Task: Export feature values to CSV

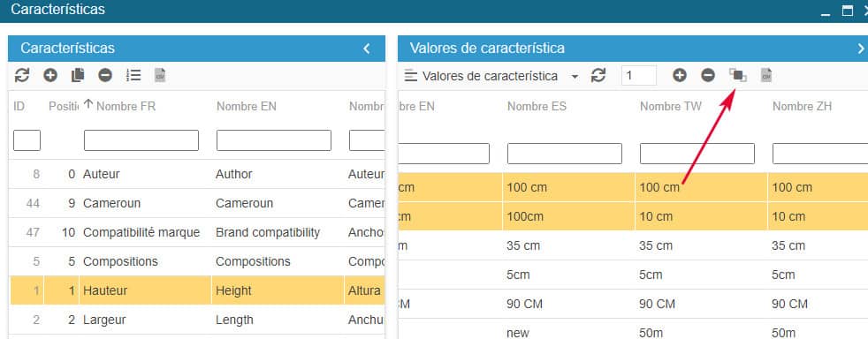Action: pyautogui.click(x=766, y=75)
